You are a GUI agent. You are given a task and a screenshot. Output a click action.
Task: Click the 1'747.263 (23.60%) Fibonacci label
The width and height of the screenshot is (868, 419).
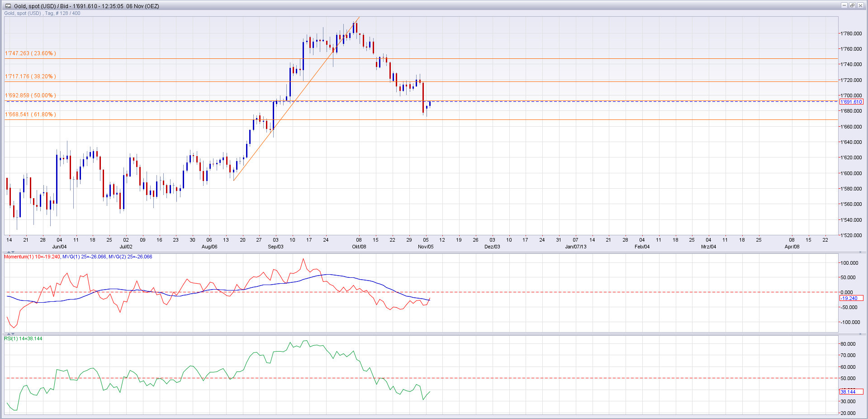(x=30, y=53)
